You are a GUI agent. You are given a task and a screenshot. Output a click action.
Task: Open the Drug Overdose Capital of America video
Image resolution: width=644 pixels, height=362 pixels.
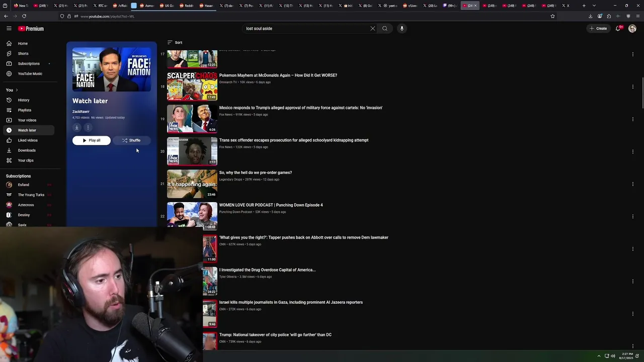point(268,270)
